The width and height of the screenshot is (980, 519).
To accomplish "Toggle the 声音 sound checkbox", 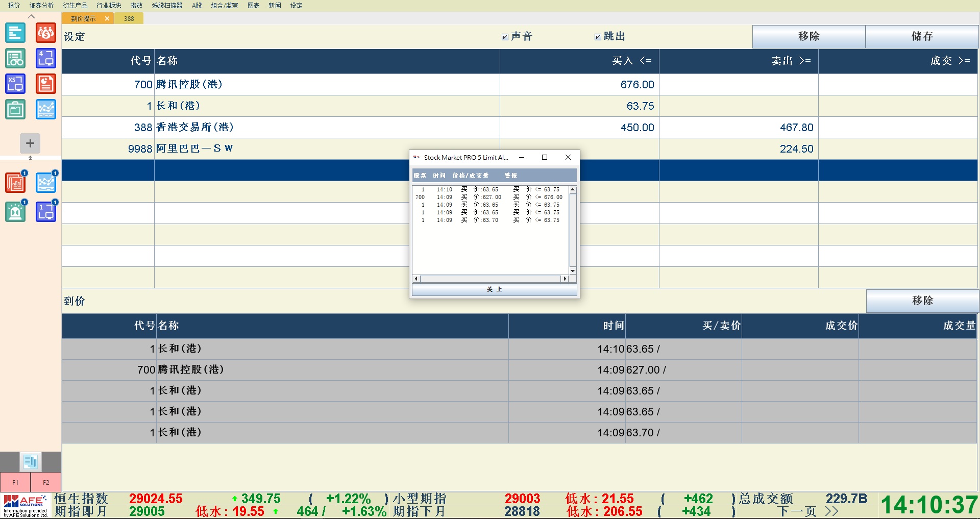I will pos(505,37).
